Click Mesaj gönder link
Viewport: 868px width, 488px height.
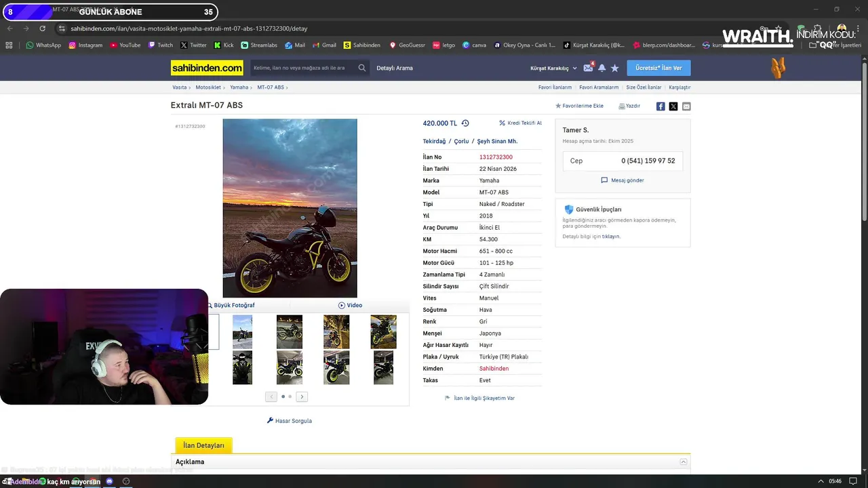pos(623,180)
